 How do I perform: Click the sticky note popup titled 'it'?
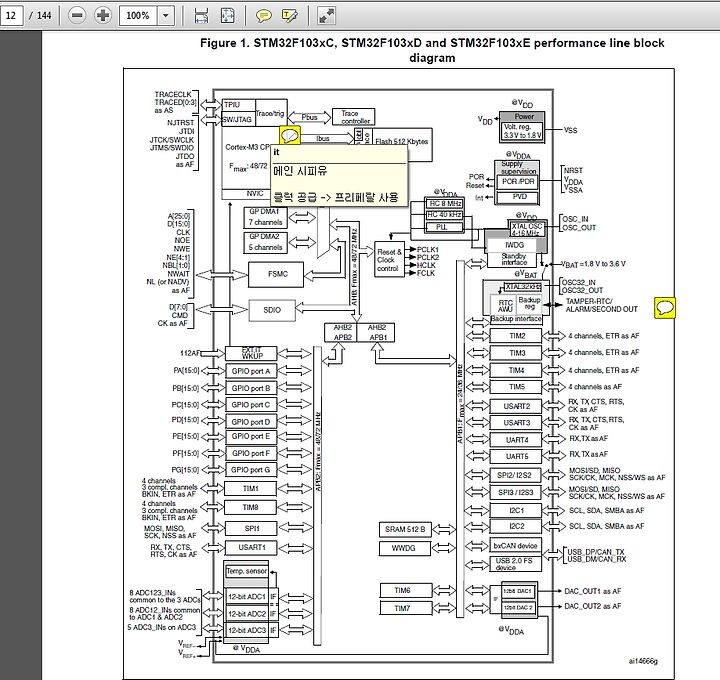(339, 175)
